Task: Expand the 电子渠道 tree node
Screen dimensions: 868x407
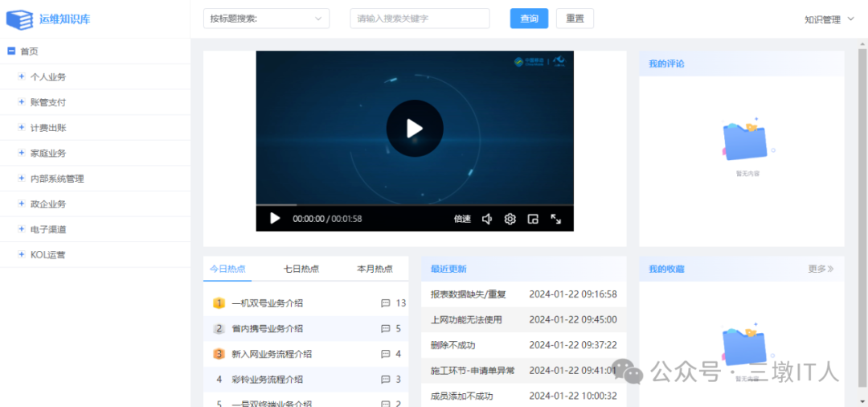Action: click(22, 229)
